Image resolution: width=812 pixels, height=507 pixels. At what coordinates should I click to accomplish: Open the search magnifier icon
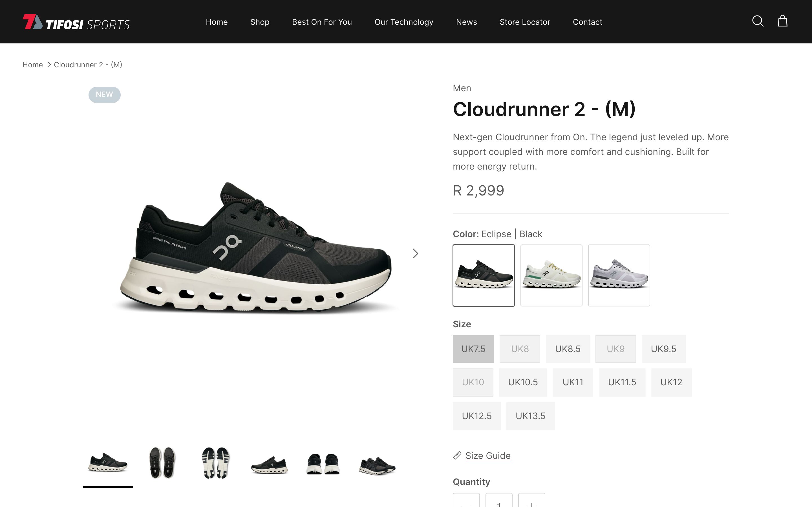pos(758,21)
